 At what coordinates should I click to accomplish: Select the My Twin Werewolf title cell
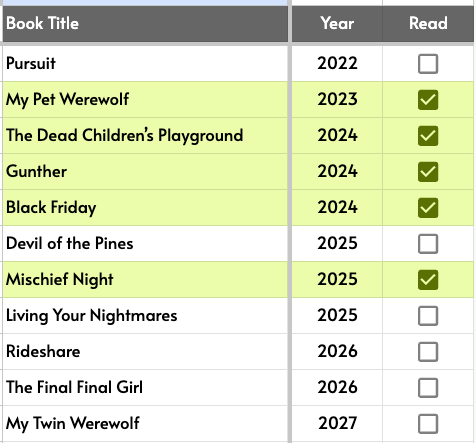point(145,423)
